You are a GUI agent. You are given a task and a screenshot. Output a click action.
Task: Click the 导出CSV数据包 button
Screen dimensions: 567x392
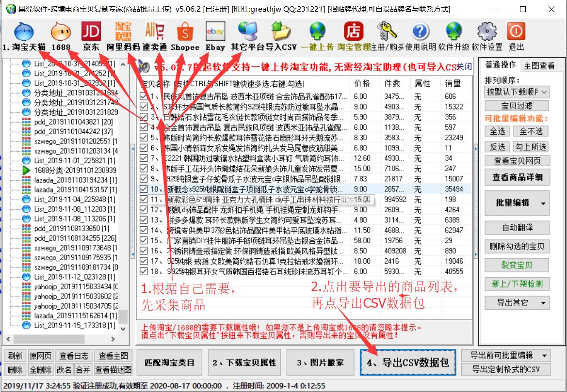tap(408, 362)
